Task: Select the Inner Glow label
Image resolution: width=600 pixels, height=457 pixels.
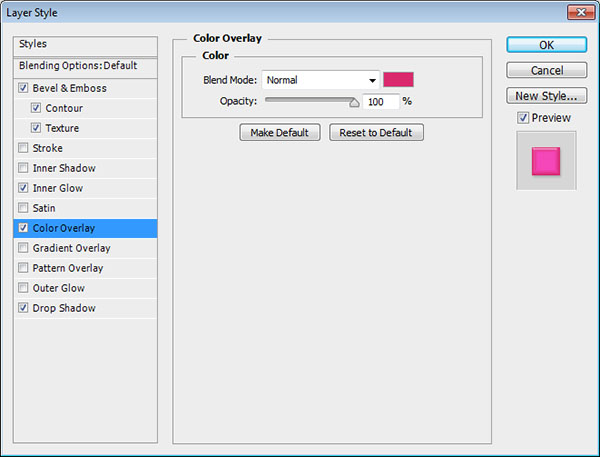Action: pos(58,188)
